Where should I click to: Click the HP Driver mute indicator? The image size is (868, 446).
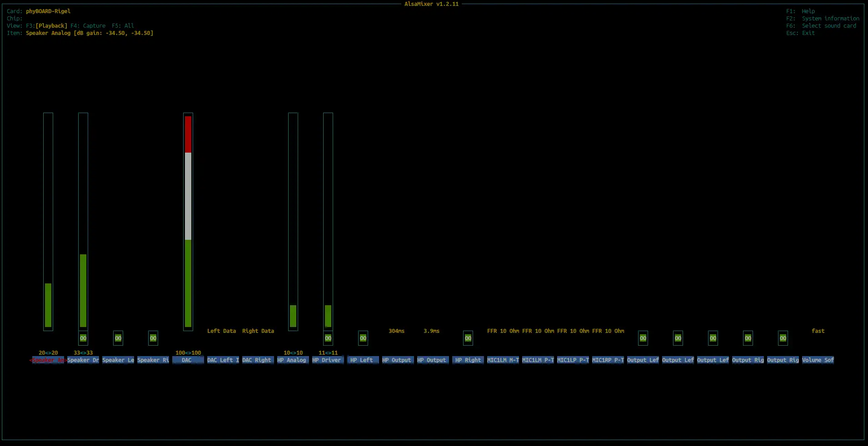tap(328, 338)
